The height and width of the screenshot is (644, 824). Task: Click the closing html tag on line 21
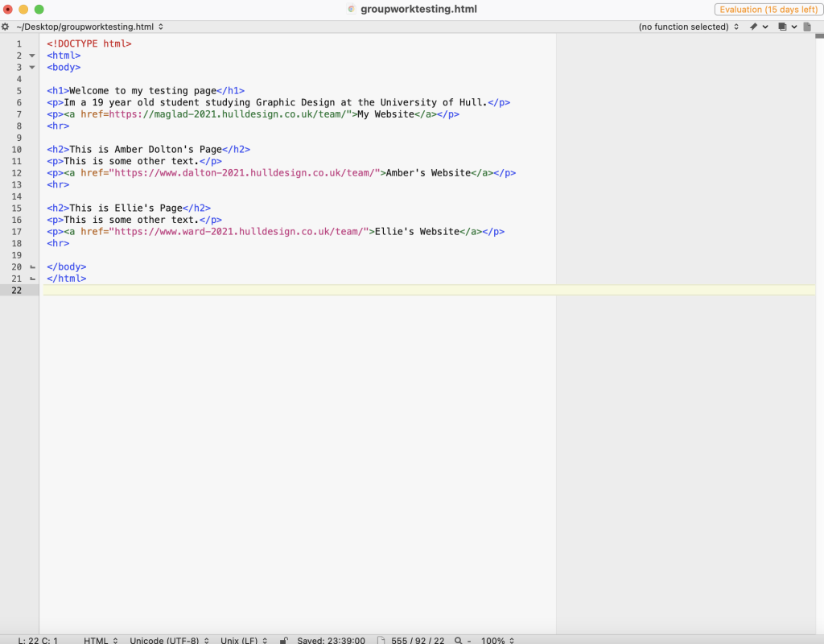(x=66, y=279)
